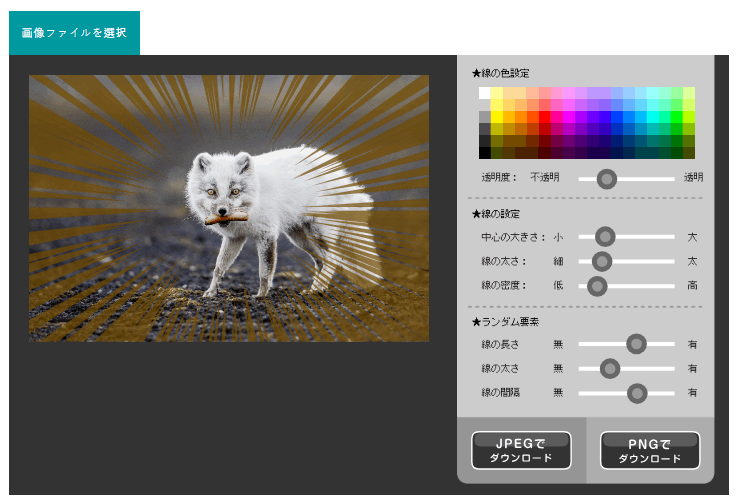Select the pure blue color swatch
Image resolution: width=744 pixels, height=504 pixels.
pos(617,117)
